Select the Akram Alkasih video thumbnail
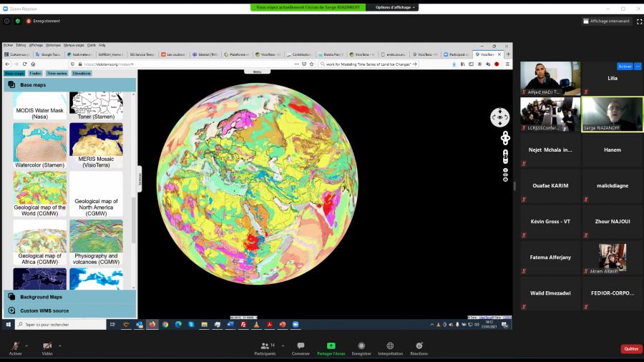This screenshot has height=362, width=644. click(x=613, y=258)
